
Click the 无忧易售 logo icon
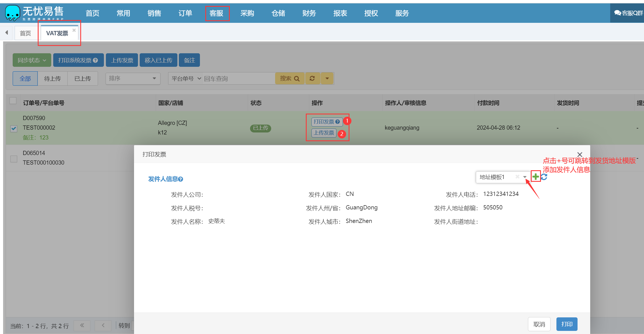tap(12, 13)
